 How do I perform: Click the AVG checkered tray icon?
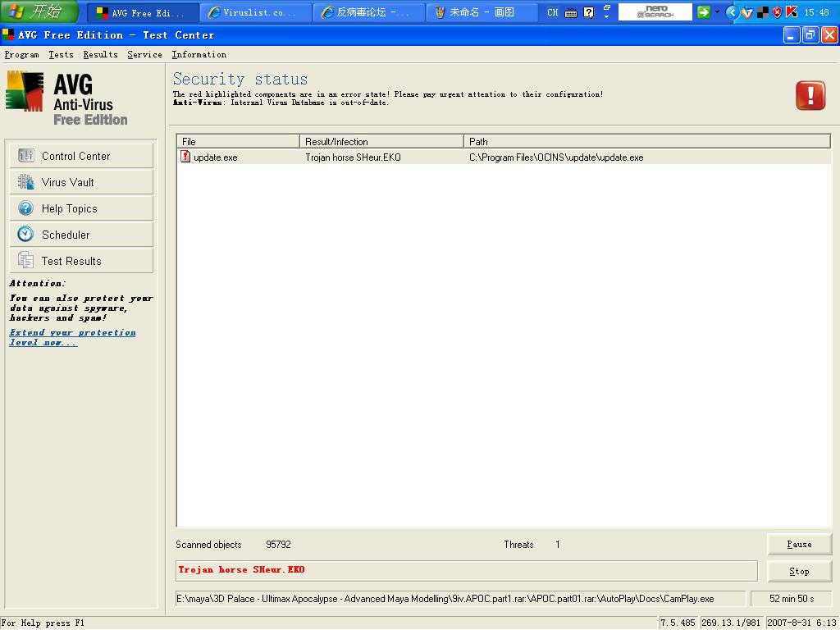click(763, 12)
